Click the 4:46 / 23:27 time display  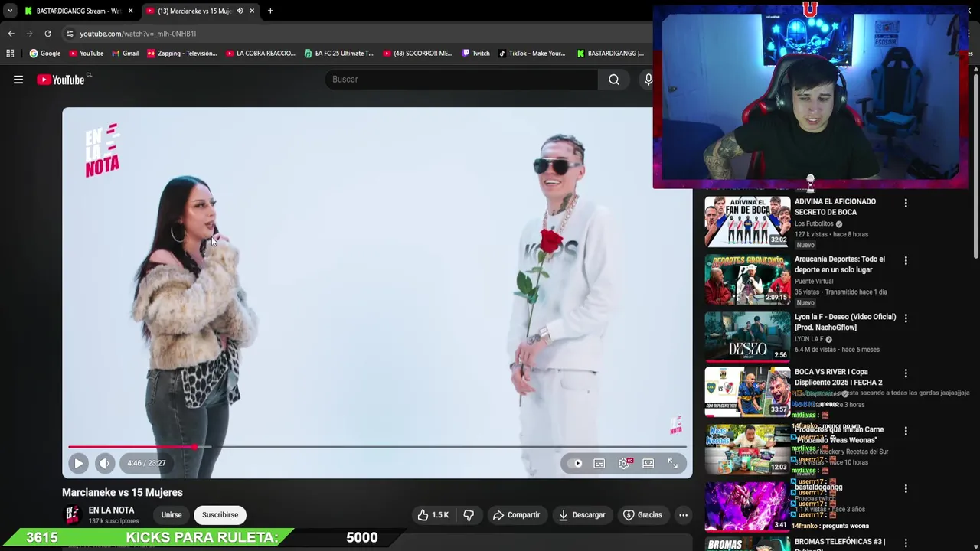(146, 463)
